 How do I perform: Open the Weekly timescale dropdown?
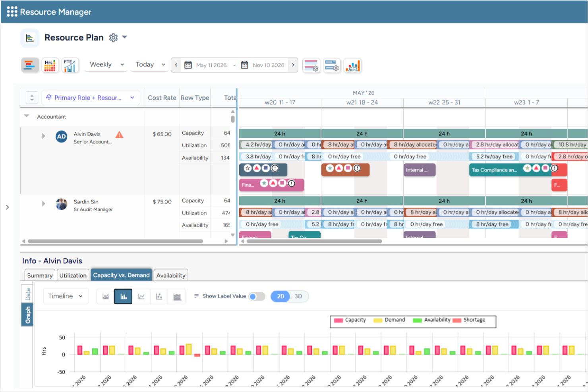[106, 65]
